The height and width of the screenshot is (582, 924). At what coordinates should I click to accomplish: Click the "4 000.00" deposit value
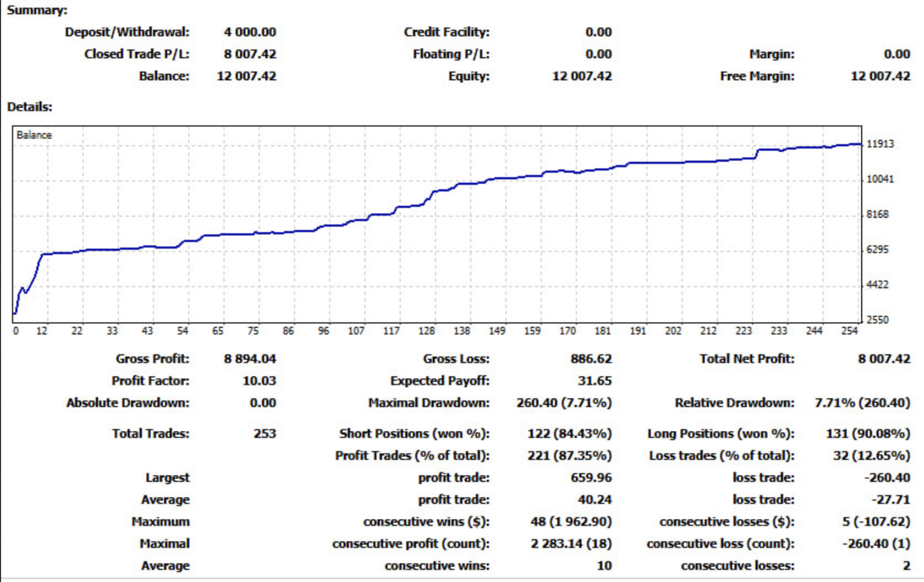[x=250, y=32]
